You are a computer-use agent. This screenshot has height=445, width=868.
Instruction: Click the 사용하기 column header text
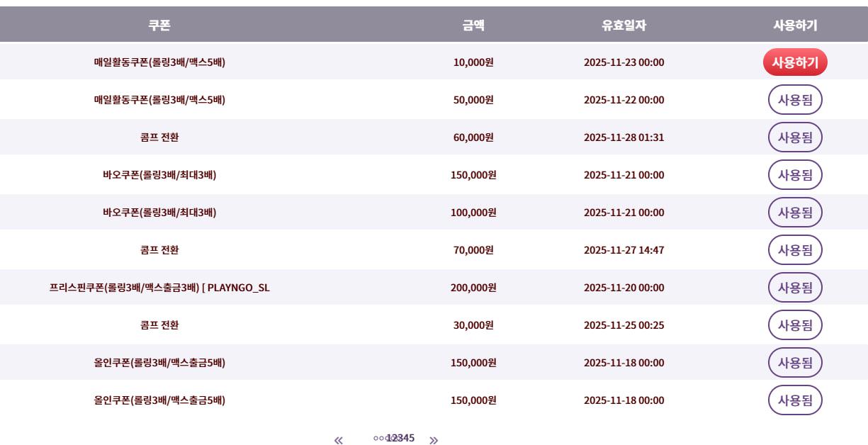tap(795, 26)
